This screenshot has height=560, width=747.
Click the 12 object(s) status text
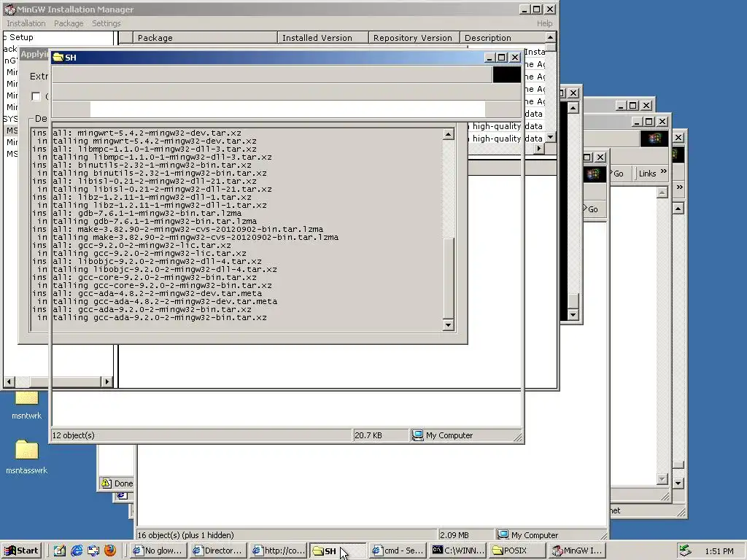(x=74, y=435)
